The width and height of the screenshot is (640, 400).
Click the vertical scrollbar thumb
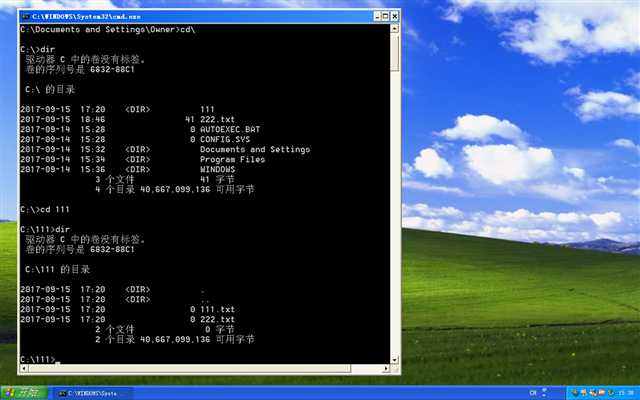pyautogui.click(x=395, y=52)
